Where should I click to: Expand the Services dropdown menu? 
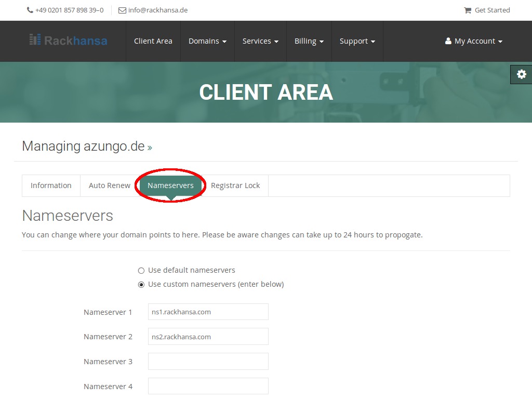[260, 41]
